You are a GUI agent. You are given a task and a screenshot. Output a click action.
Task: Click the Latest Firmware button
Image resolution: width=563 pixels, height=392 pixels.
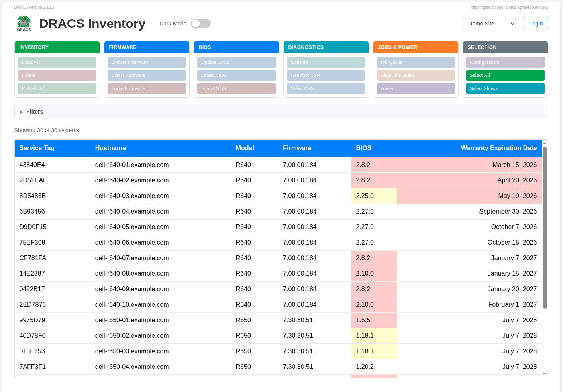147,75
